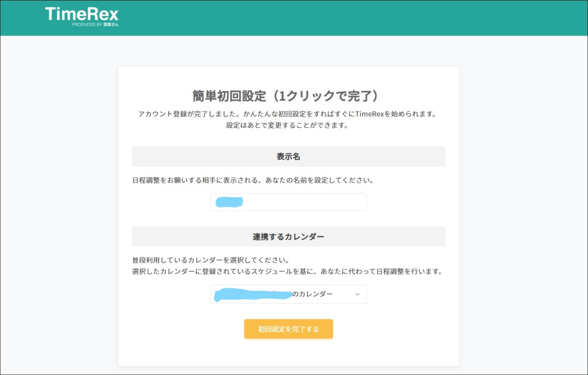Screen dimensions: 588x375
Task: Click the orange setup completion button
Action: coord(288,329)
